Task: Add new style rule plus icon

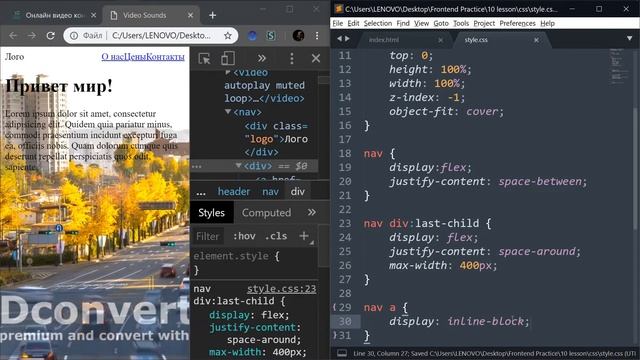Action: coord(304,236)
